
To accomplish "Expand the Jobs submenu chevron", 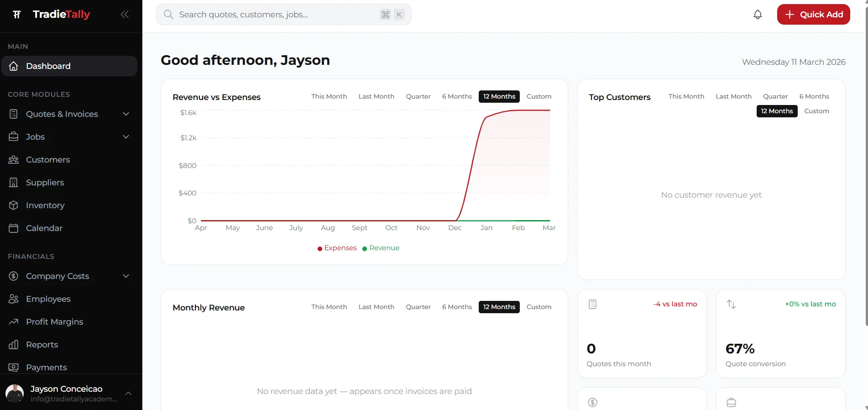I will (x=126, y=137).
